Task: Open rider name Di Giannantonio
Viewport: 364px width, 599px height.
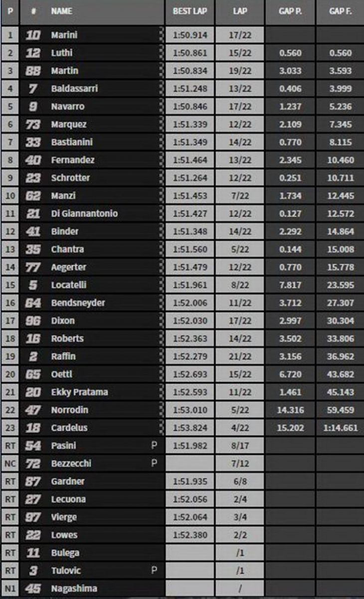Action: (x=84, y=214)
